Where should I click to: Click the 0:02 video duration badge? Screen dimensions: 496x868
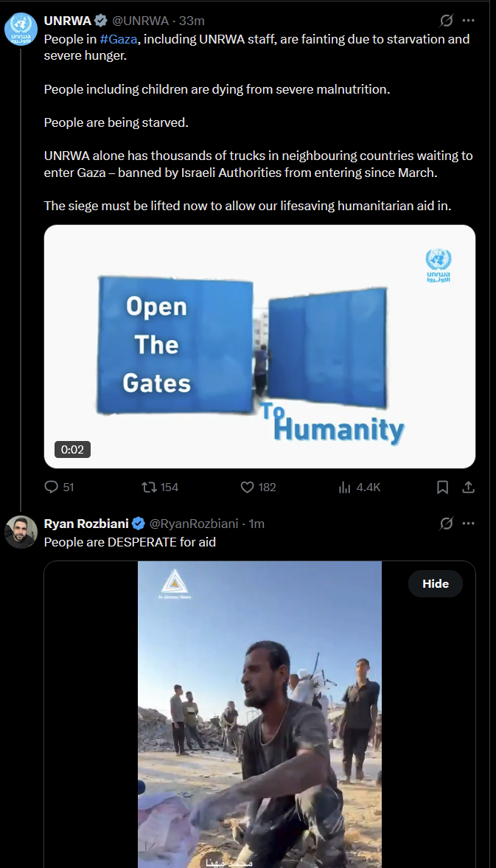point(72,450)
